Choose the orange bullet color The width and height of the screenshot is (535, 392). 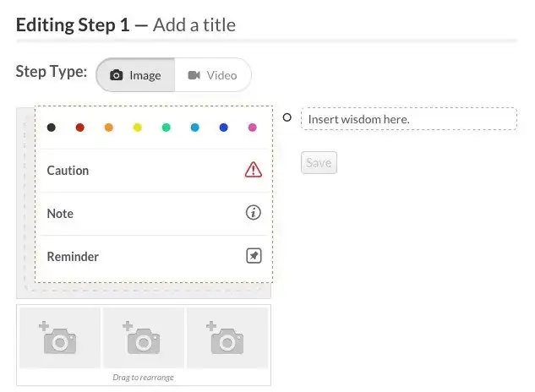109,128
